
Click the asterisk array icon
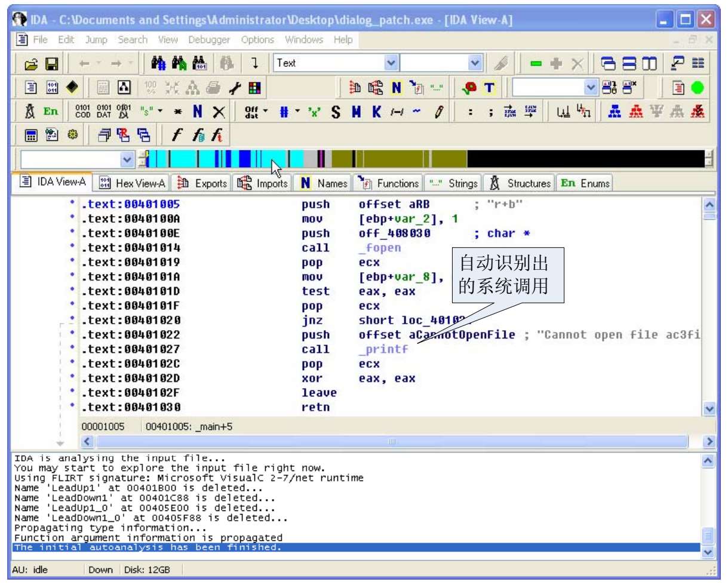coord(178,112)
